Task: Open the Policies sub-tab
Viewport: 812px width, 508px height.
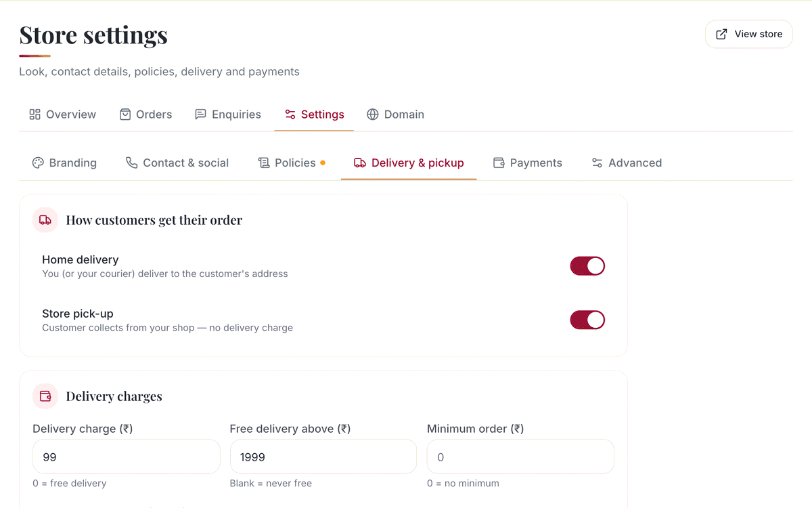Action: pos(292,163)
